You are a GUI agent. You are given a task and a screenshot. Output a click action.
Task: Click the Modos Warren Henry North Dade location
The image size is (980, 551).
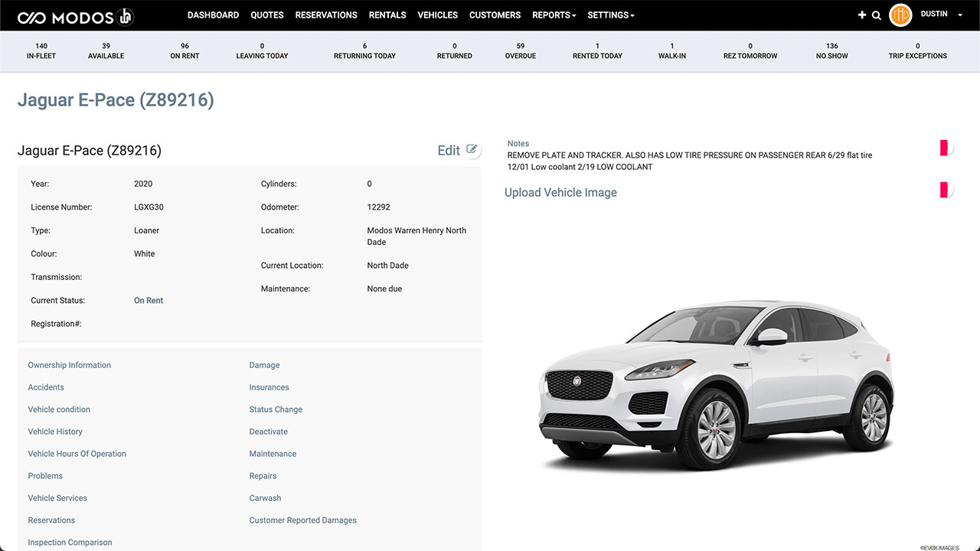tap(416, 236)
